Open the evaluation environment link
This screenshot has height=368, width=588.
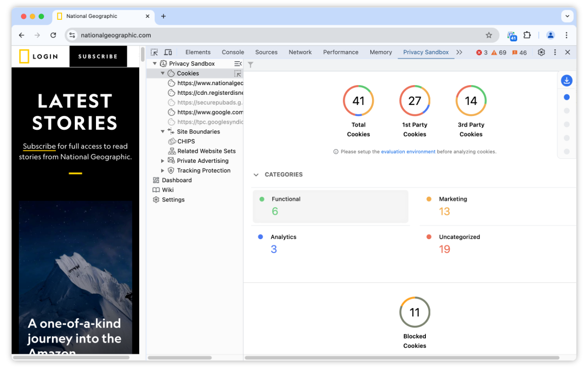[408, 151]
